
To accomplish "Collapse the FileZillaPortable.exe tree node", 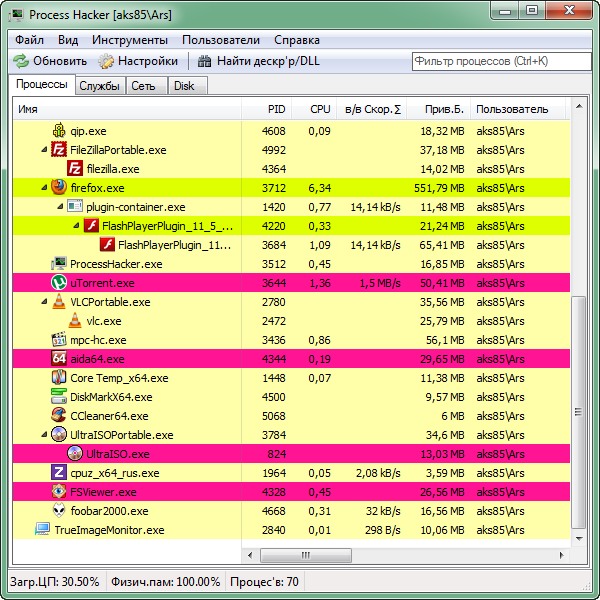I will tap(44, 150).
